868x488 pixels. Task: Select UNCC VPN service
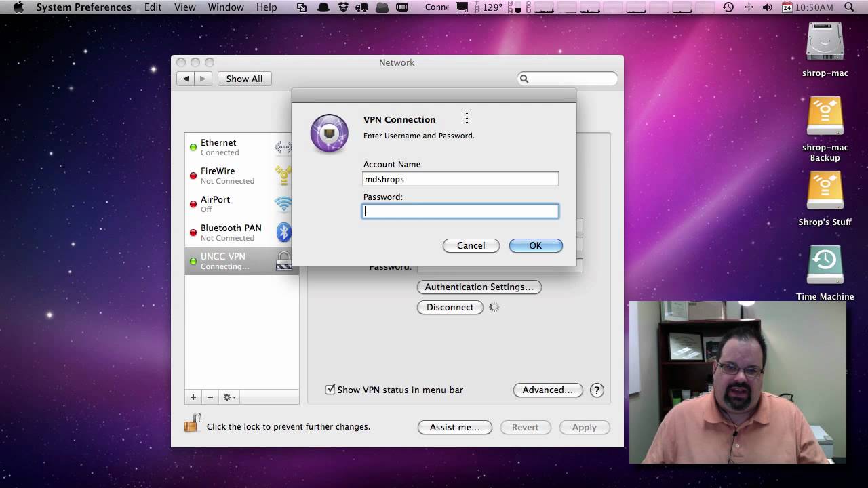[241, 261]
